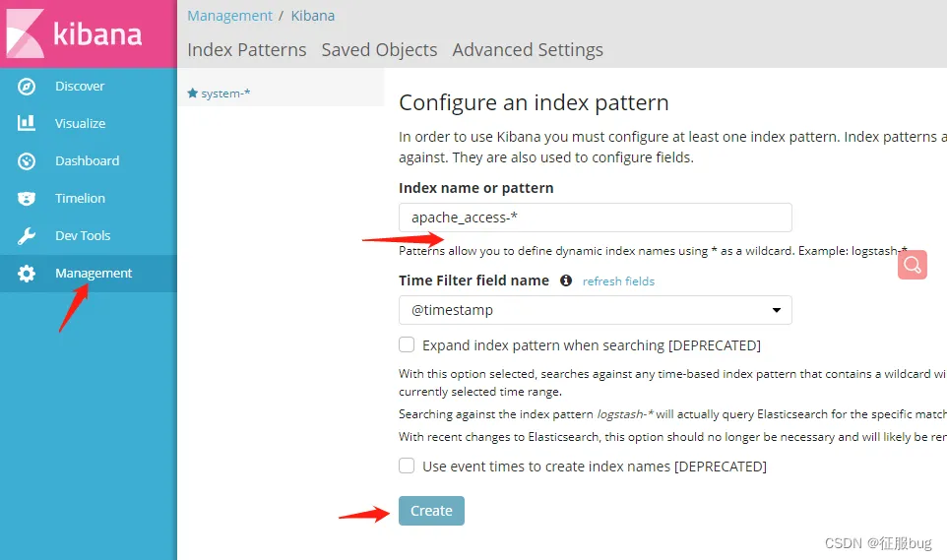947x560 pixels.
Task: Click the Time Filter info icon
Action: pos(566,280)
